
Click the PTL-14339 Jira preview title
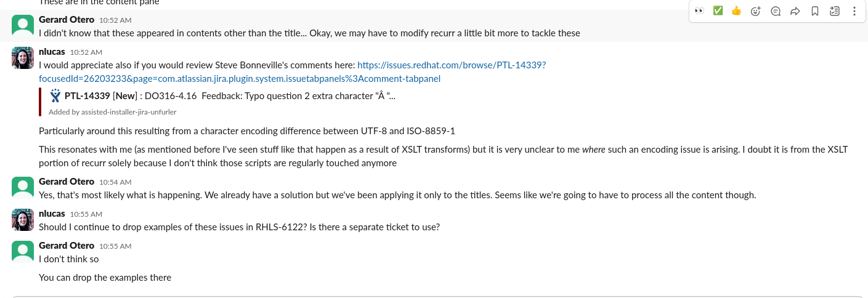[87, 96]
